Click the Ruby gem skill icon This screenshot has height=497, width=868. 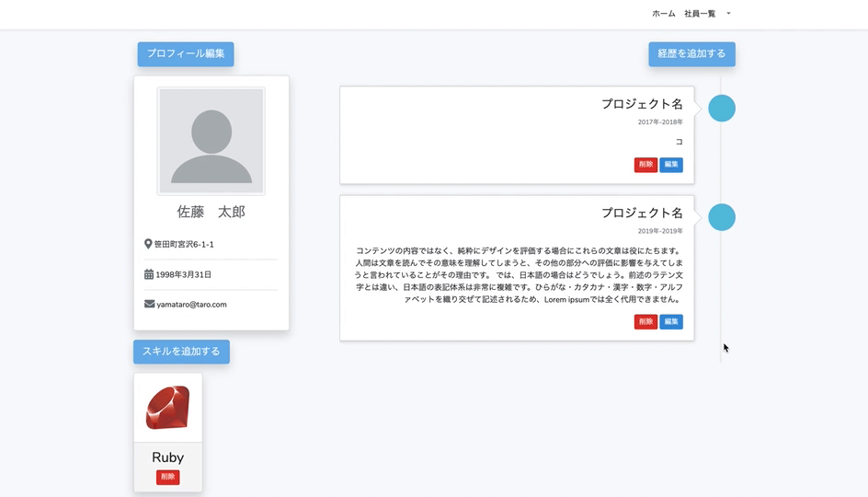click(x=167, y=408)
